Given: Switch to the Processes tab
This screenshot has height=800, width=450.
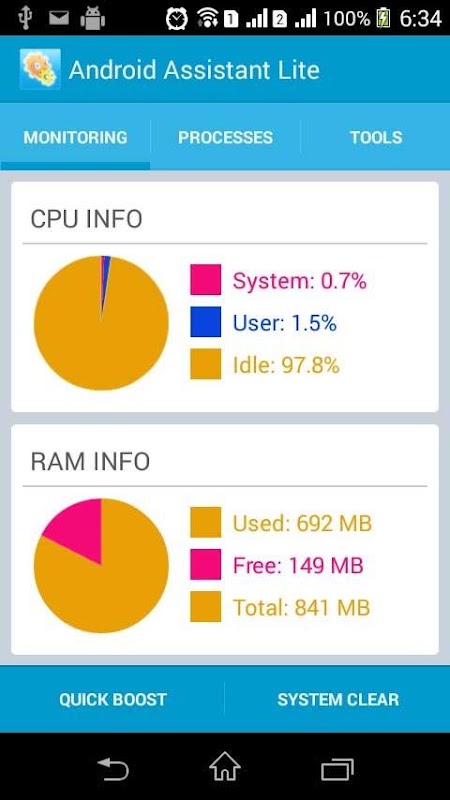Looking at the screenshot, I should (x=225, y=137).
